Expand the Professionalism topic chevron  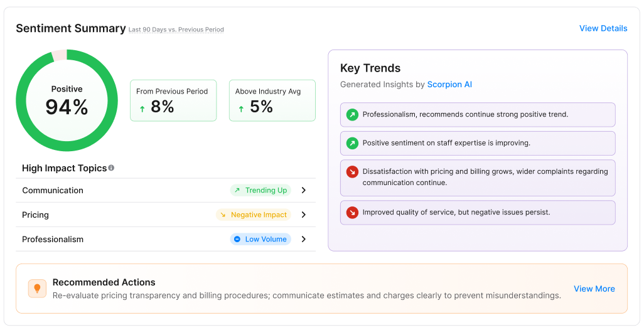click(304, 239)
